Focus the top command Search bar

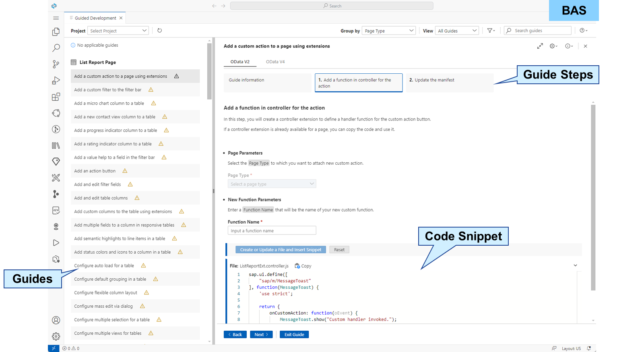coord(332,6)
